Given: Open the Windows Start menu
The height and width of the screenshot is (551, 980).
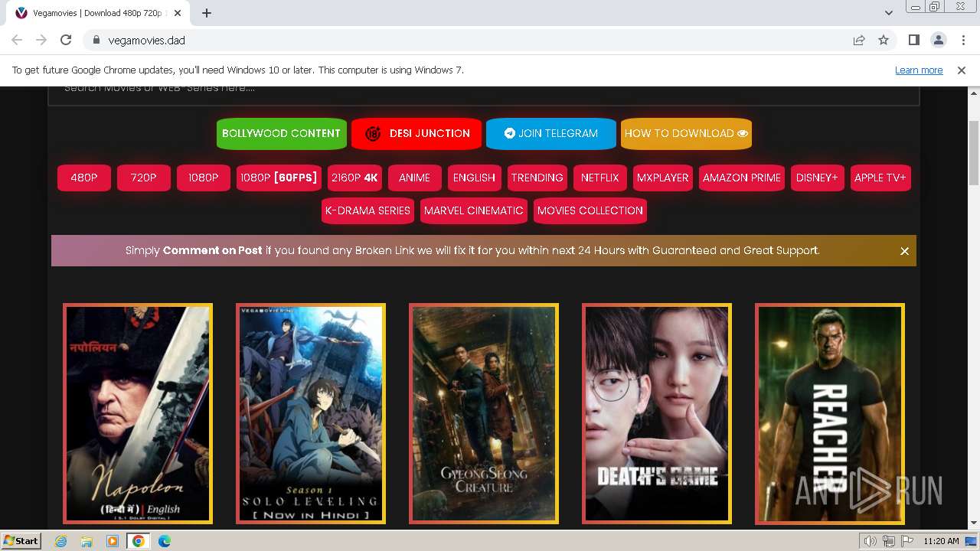Looking at the screenshot, I should click(x=21, y=541).
